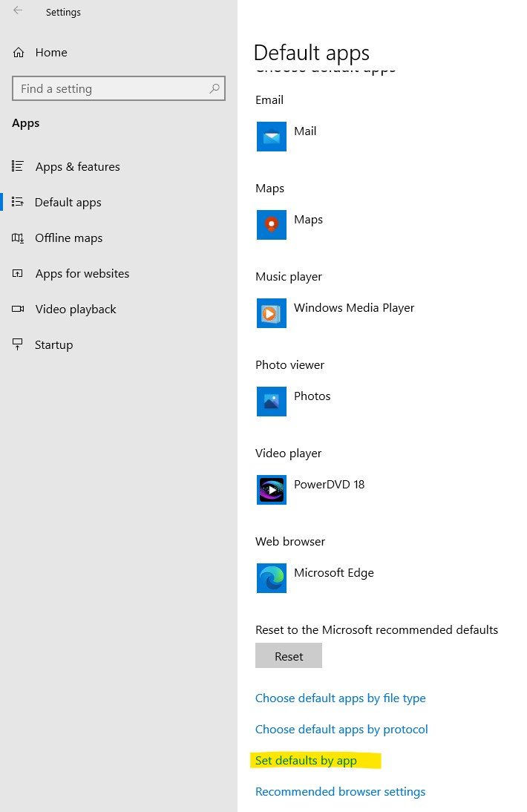Open Choose default apps by protocol

click(341, 730)
